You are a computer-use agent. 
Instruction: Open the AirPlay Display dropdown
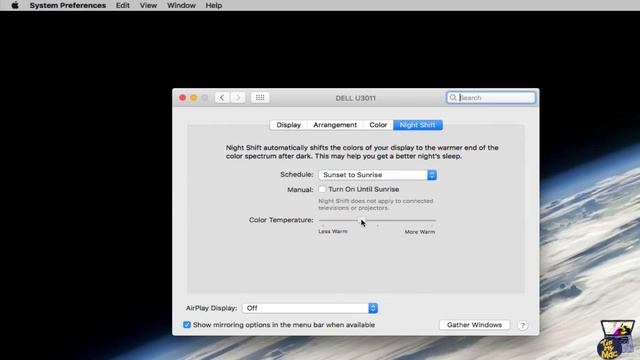pyautogui.click(x=310, y=308)
